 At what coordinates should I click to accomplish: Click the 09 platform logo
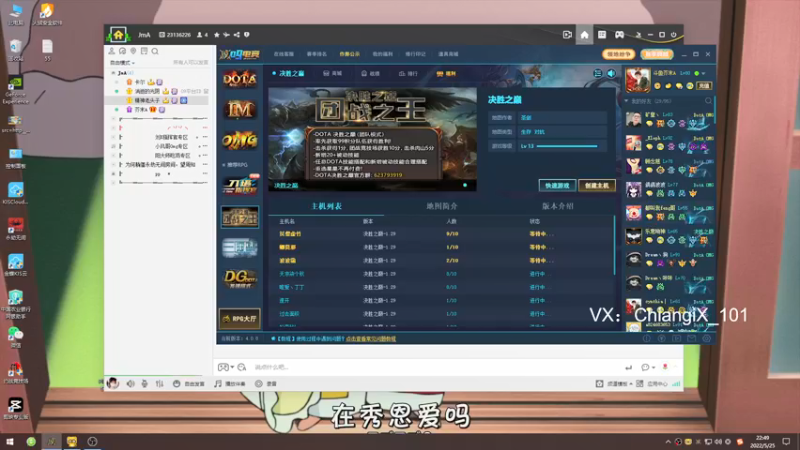(x=239, y=54)
